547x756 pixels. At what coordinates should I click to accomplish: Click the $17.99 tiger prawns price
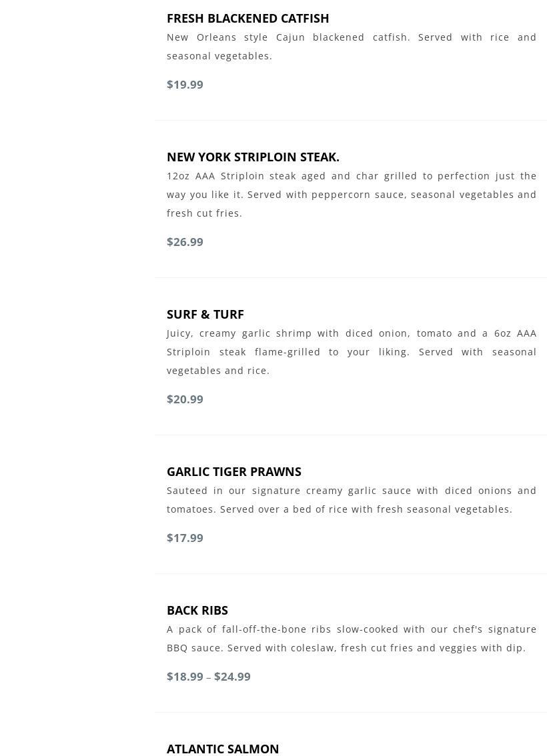185,538
